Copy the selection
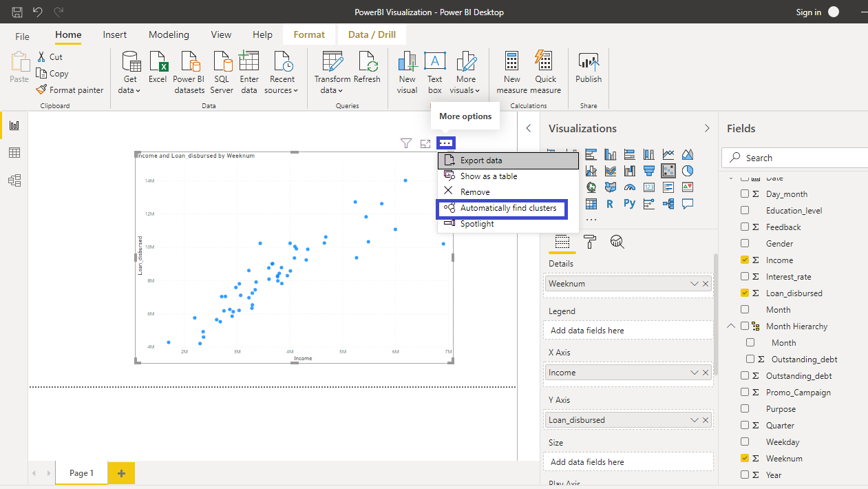The height and width of the screenshot is (489, 868). (52, 74)
